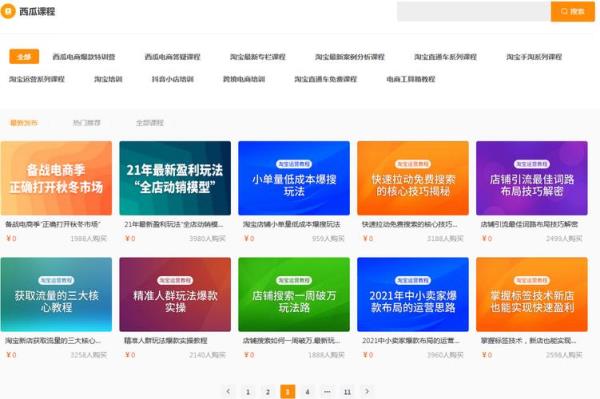This screenshot has width=600, height=399.
Task: Switch to 最新发布 sort tab
Action: point(24,123)
